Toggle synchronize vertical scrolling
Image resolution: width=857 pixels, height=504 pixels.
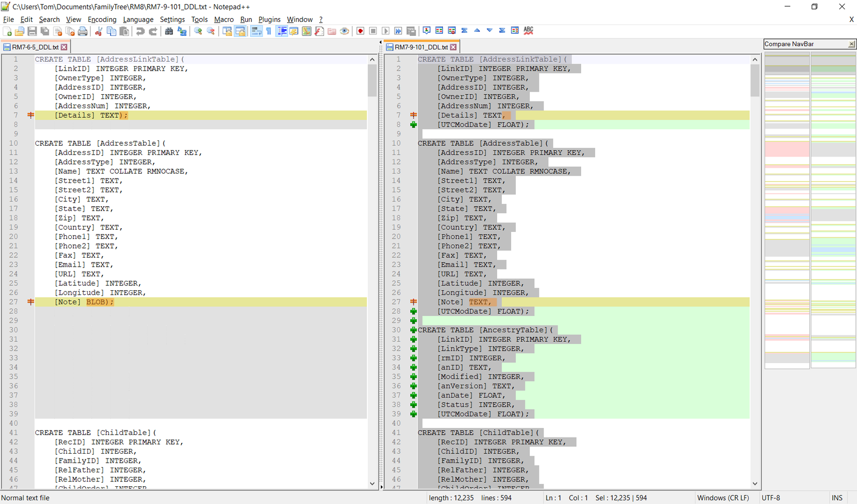[227, 31]
